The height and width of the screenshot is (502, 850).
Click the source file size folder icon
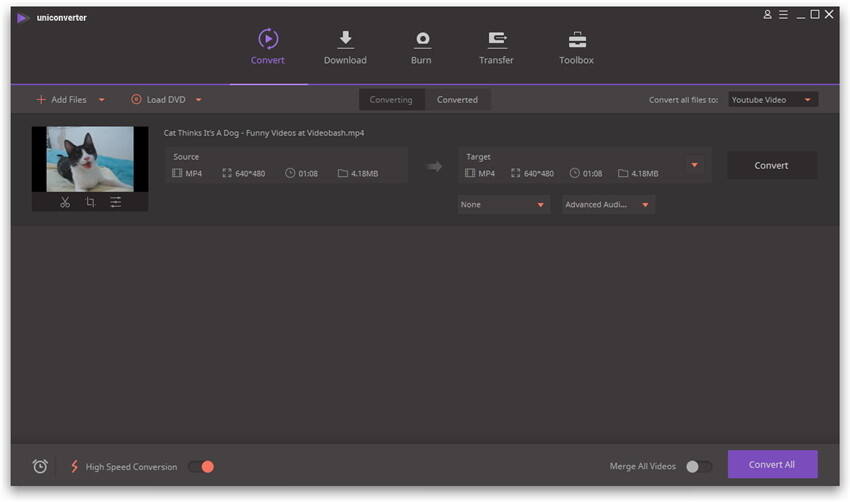pyautogui.click(x=343, y=173)
